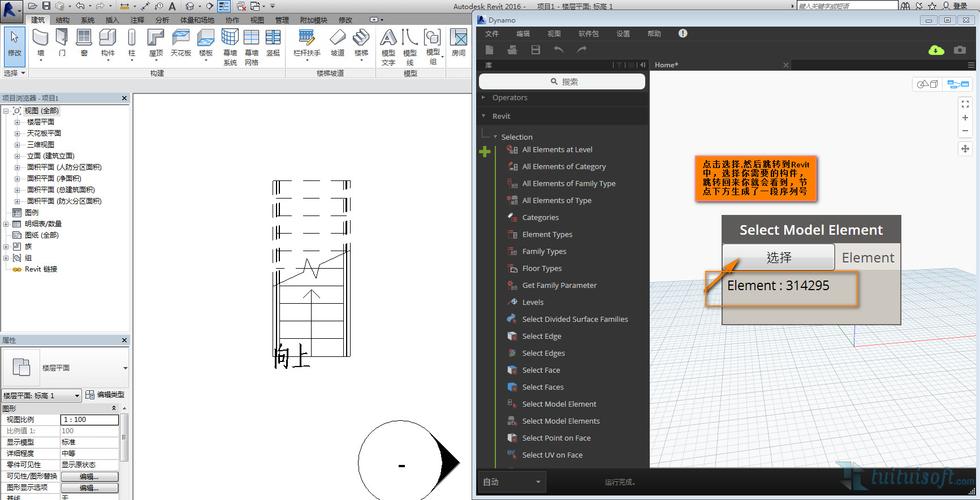Select the Stair (楼梯) tool
This screenshot has height=500, width=980.
point(361,44)
